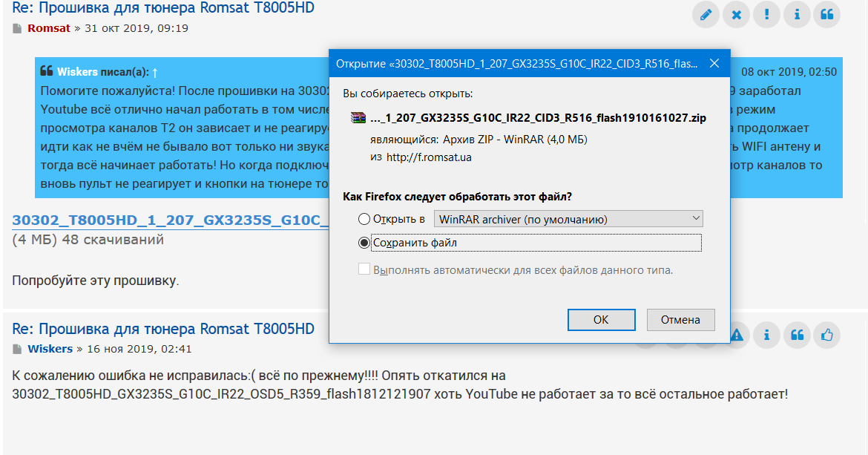
Task: Report Romsat's post with the exclamation icon
Action: [x=766, y=15]
